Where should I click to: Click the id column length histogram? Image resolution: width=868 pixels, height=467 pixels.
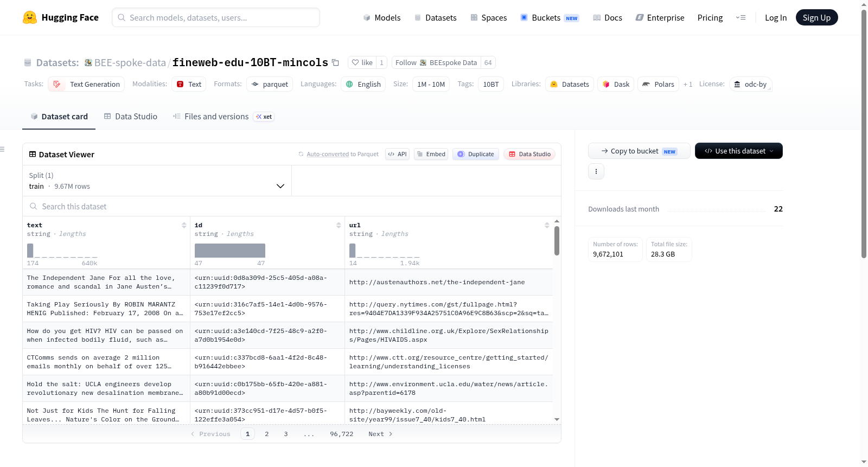(230, 251)
